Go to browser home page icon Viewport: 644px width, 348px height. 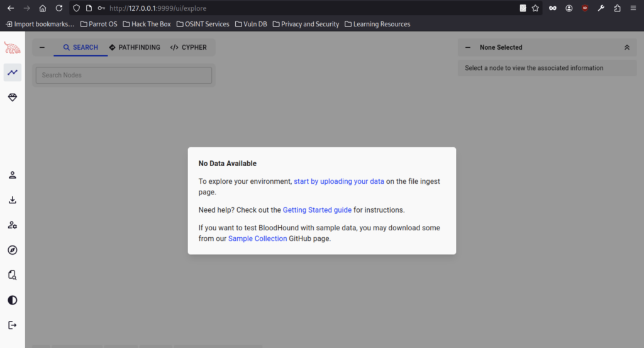43,8
